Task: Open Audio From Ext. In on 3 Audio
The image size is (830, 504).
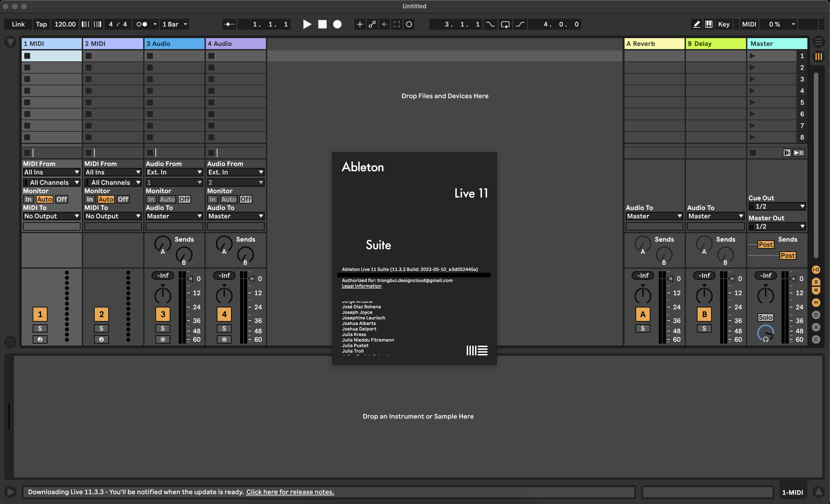Action: point(174,172)
